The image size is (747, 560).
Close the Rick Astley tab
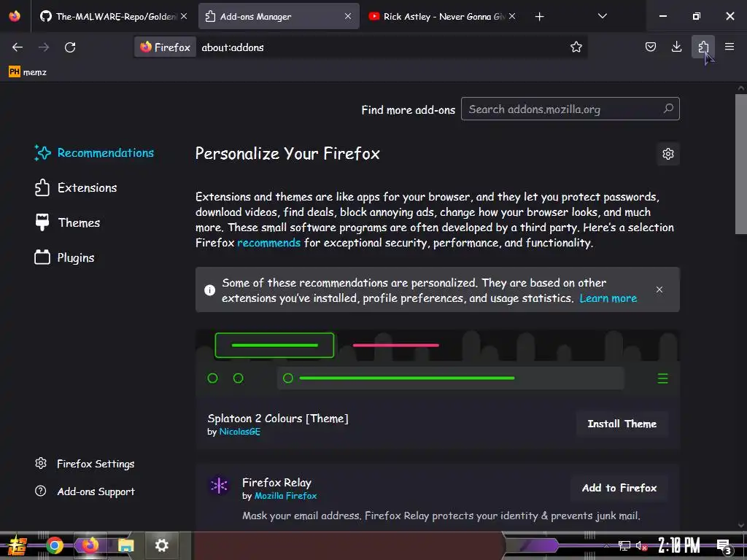coord(512,16)
